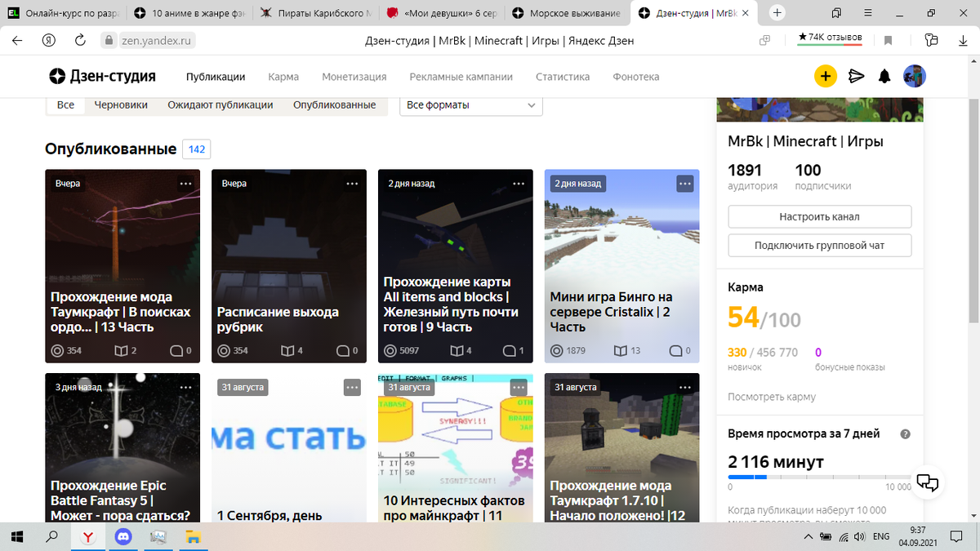Image resolution: width=980 pixels, height=551 pixels.
Task: Open 10 Интересных фактов про майнкрафт card
Action: 456,450
